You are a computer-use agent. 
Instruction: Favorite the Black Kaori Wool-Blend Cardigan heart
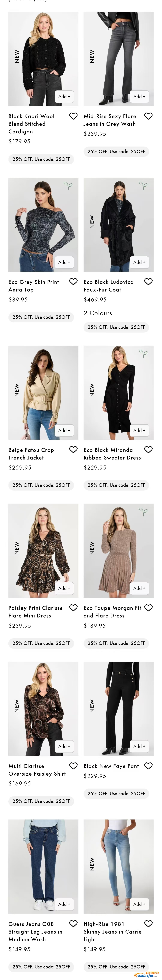pos(73,116)
